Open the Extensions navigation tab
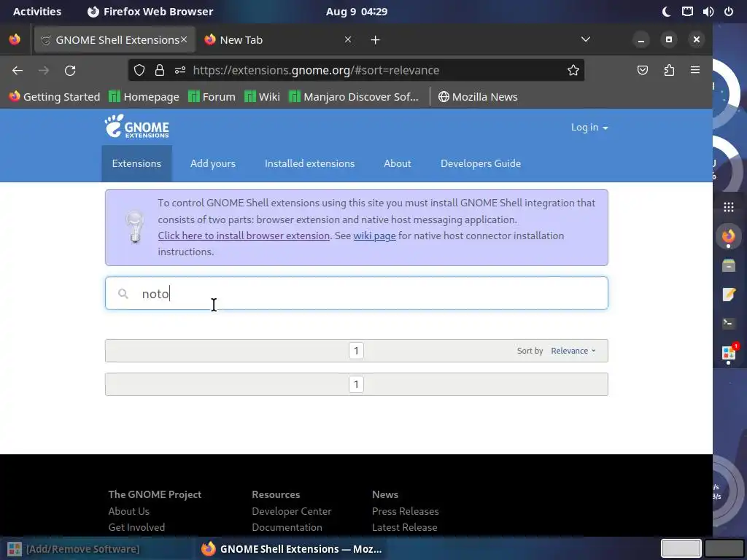Image resolution: width=747 pixels, height=560 pixels. click(136, 163)
